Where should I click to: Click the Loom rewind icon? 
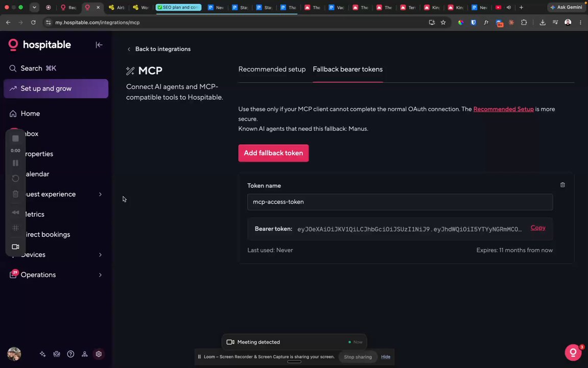pos(15,212)
